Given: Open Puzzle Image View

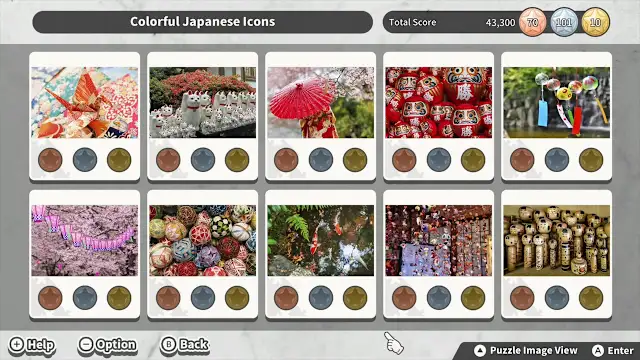Looking at the screenshot, I should (x=526, y=350).
